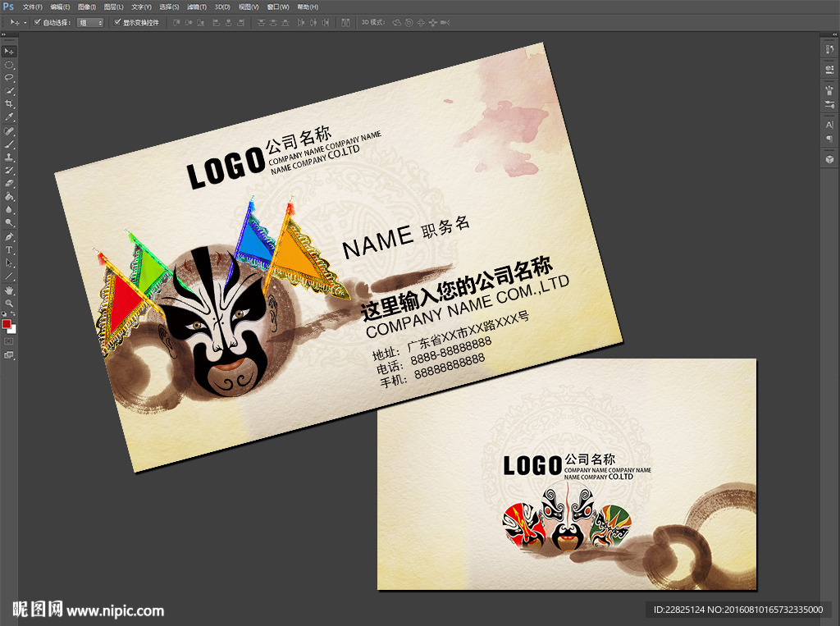The width and height of the screenshot is (840, 626).
Task: Select the Path Selection tool
Action: click(9, 263)
